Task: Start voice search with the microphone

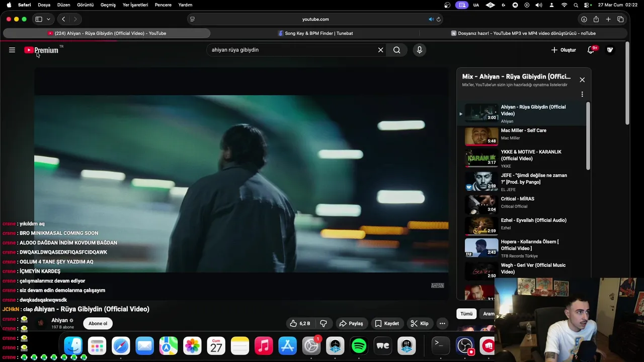Action: [x=419, y=50]
